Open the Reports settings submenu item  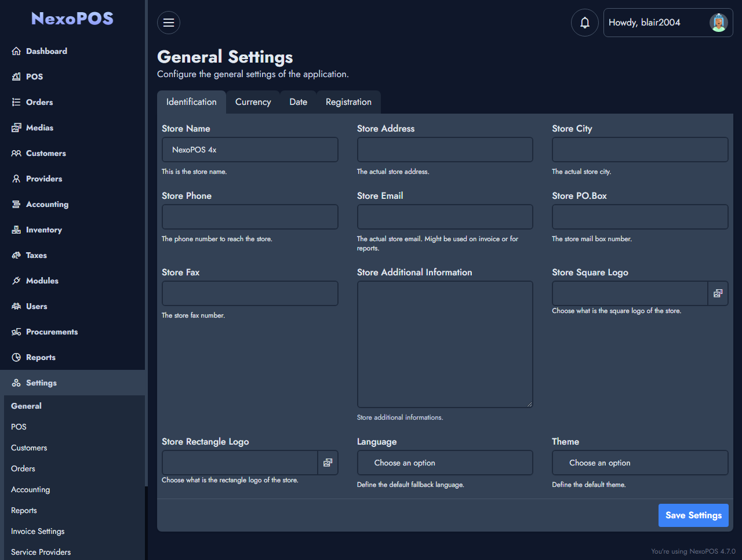click(74, 510)
